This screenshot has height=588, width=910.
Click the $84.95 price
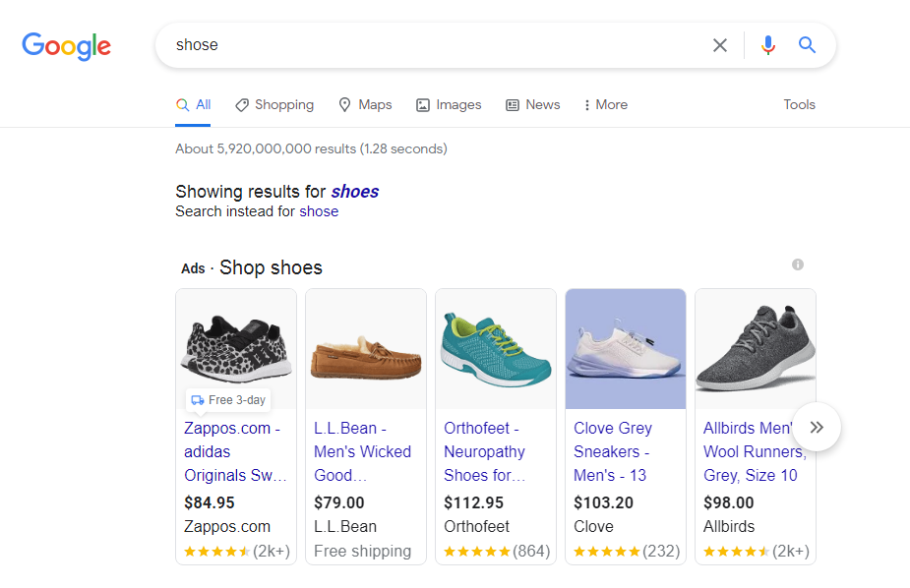click(210, 502)
